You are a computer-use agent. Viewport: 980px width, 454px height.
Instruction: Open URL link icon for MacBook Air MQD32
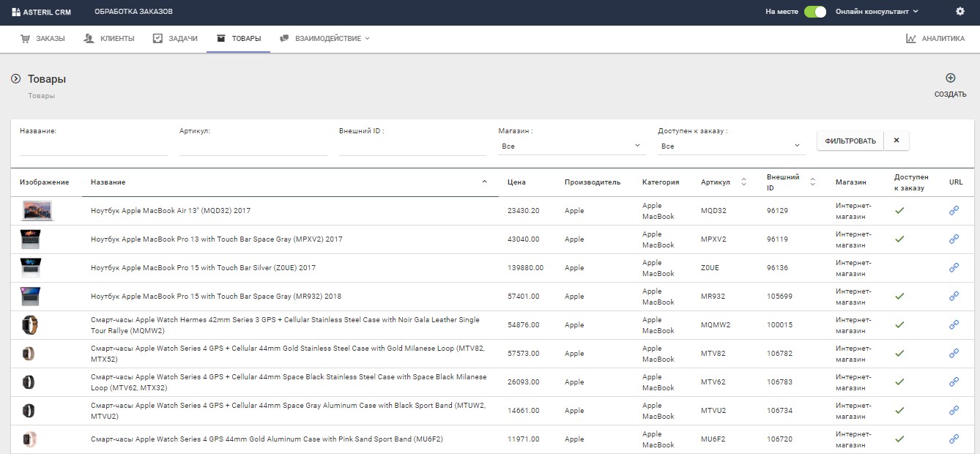(954, 211)
